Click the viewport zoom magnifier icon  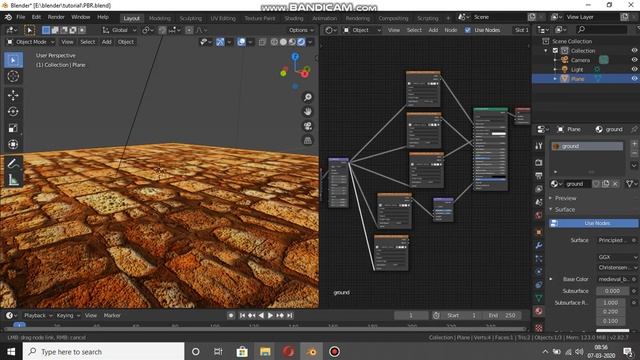coord(308,97)
